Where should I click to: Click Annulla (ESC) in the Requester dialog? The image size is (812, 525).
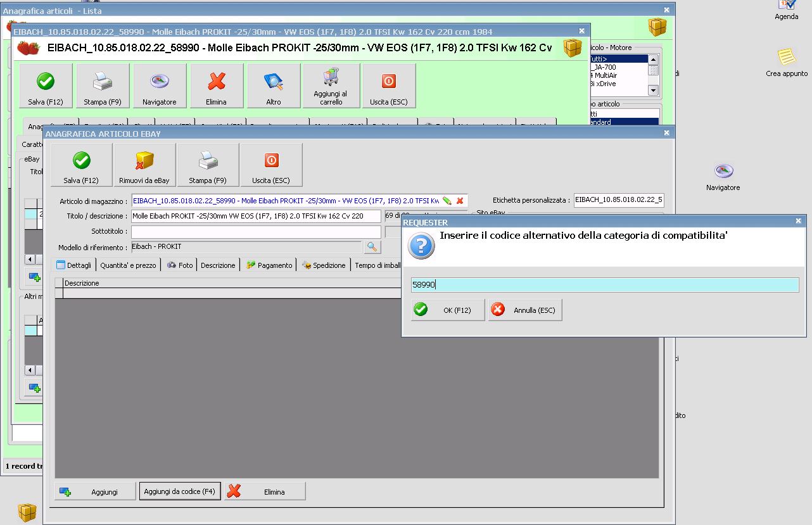click(525, 310)
